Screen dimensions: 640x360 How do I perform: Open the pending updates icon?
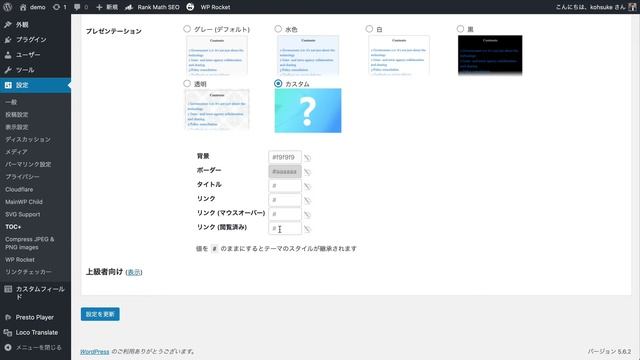[56, 7]
